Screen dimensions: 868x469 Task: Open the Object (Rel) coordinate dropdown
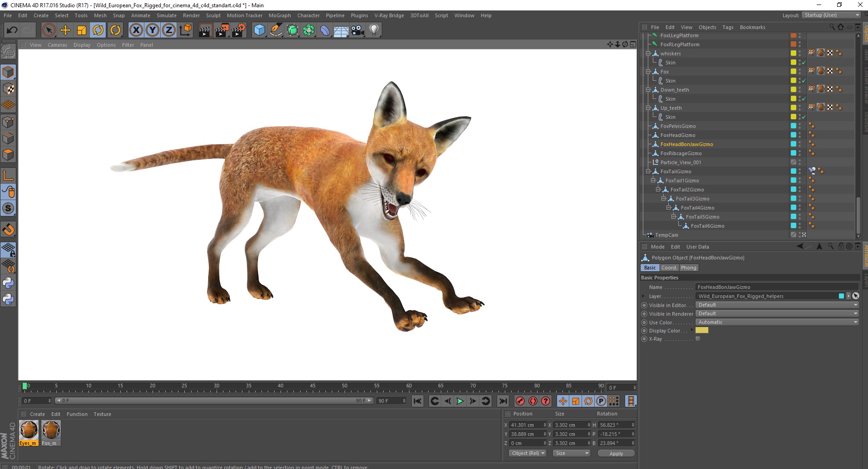pyautogui.click(x=528, y=453)
